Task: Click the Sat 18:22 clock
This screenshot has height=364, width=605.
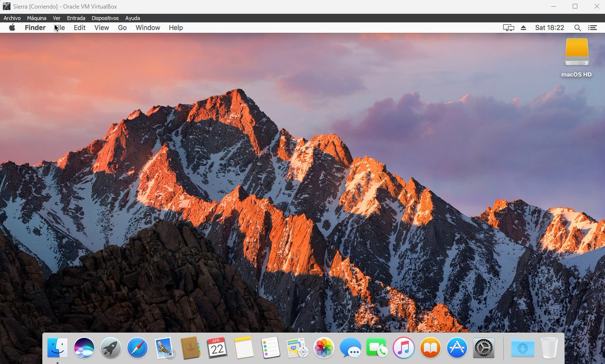Action: pos(550,28)
